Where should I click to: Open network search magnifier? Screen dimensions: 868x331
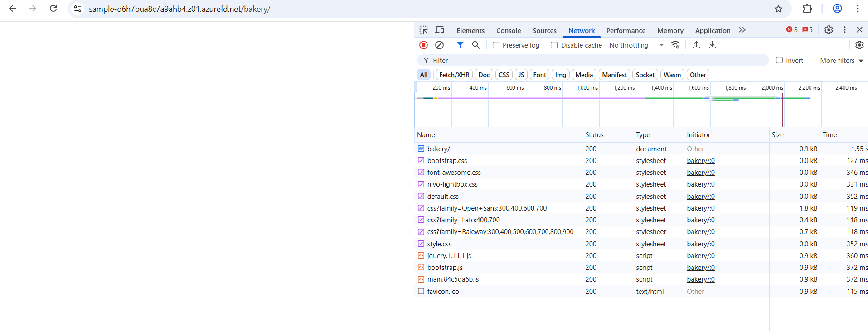click(476, 45)
